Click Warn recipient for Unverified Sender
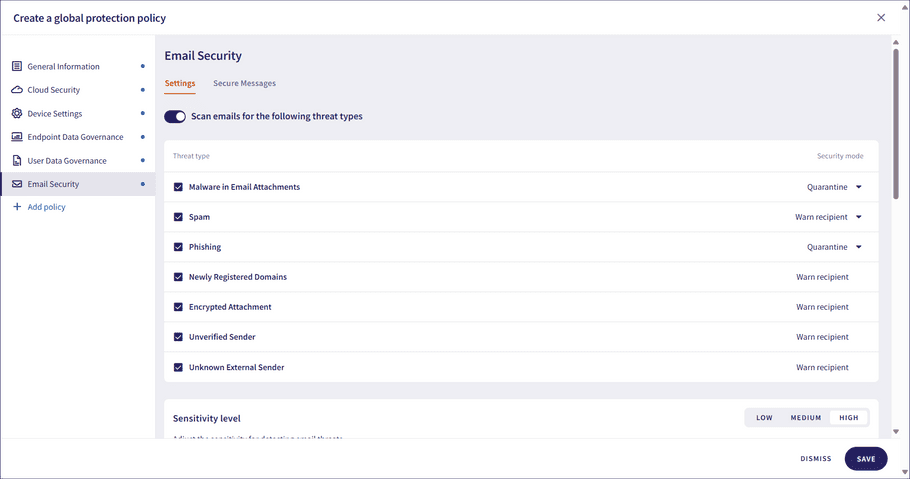 click(822, 337)
